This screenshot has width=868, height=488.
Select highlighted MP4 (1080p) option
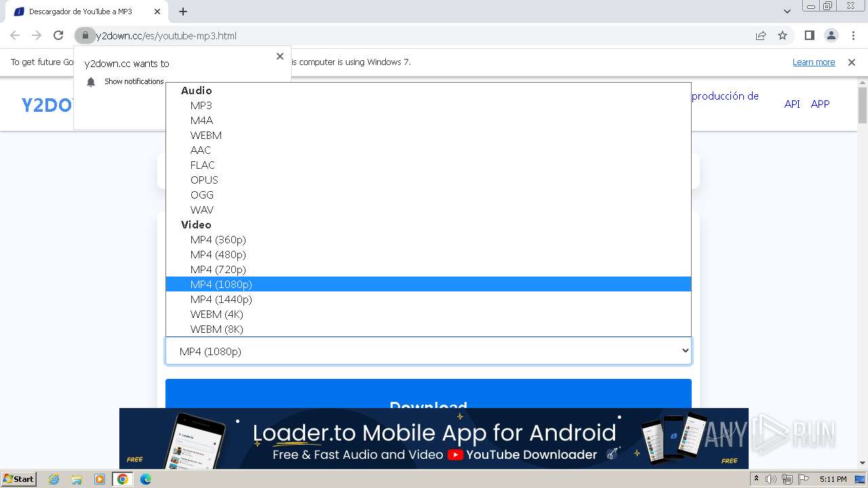429,284
